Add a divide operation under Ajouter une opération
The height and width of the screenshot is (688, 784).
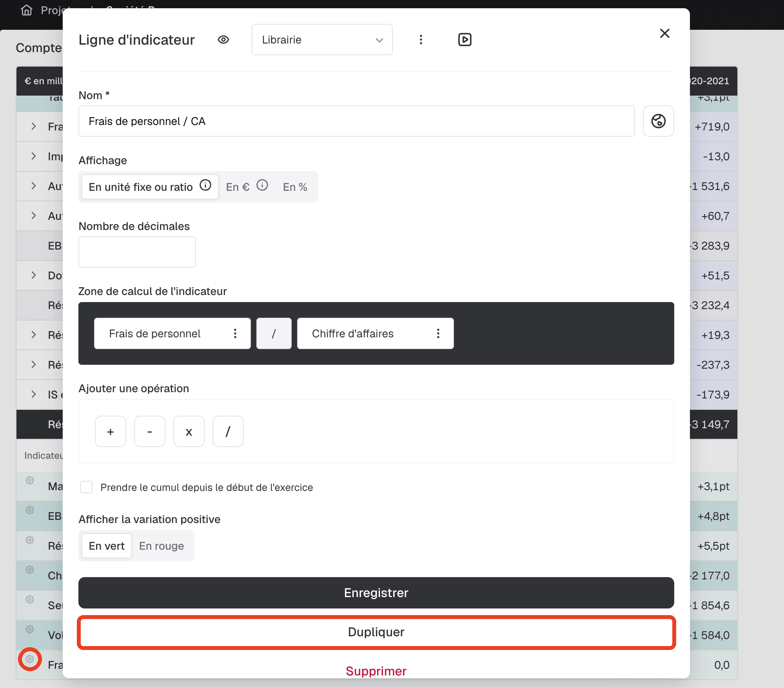pos(228,431)
